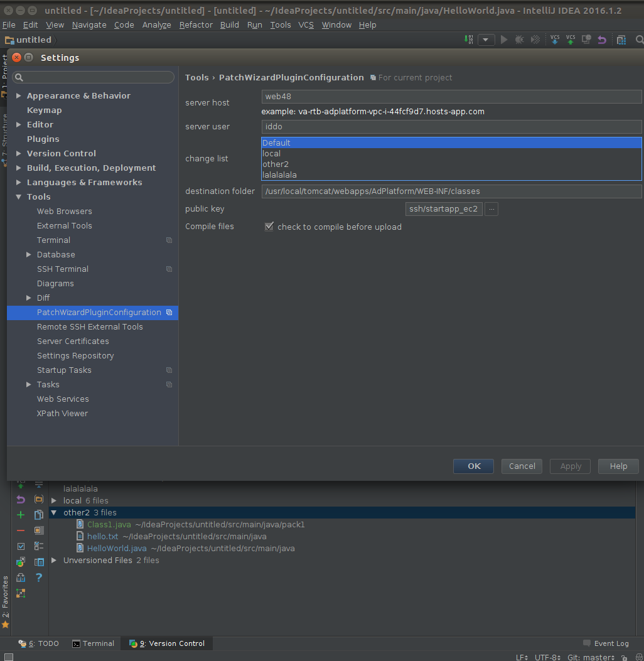Image resolution: width=644 pixels, height=661 pixels.
Task: Click the public key browse ellipsis button
Action: point(491,209)
